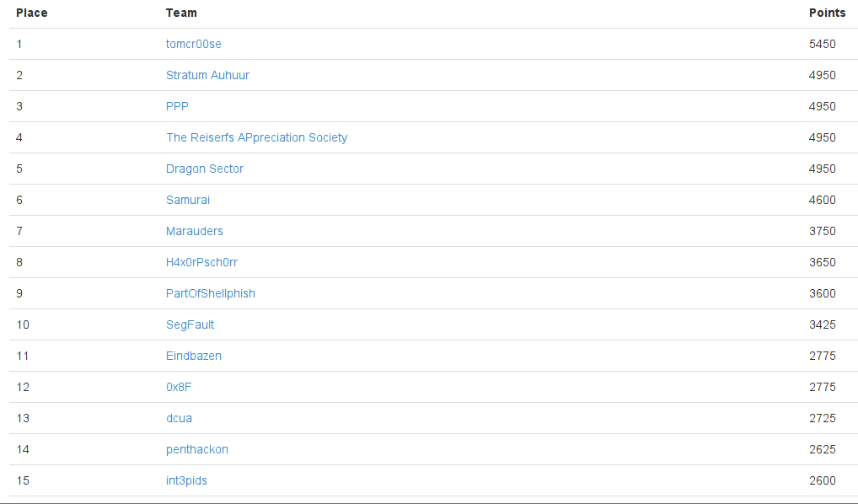Open The Reiserfs APpreciation Society link
This screenshot has width=858, height=504.
click(x=256, y=137)
